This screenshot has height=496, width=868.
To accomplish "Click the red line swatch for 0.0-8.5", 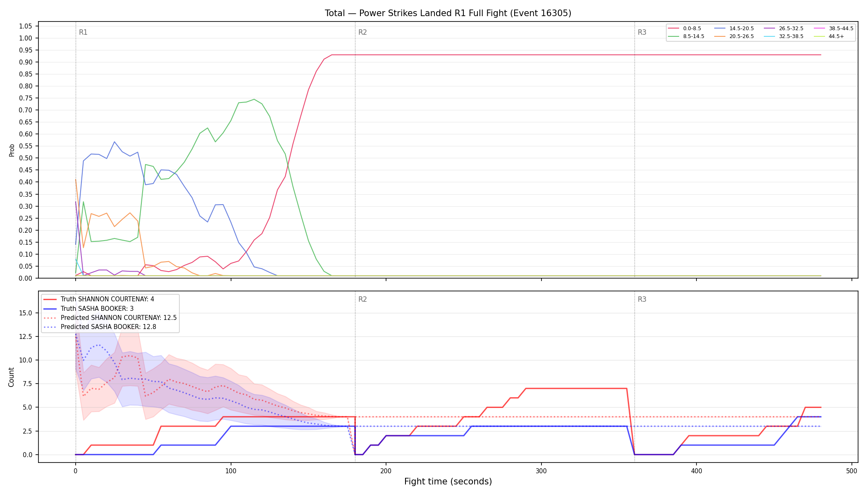I will (x=674, y=29).
